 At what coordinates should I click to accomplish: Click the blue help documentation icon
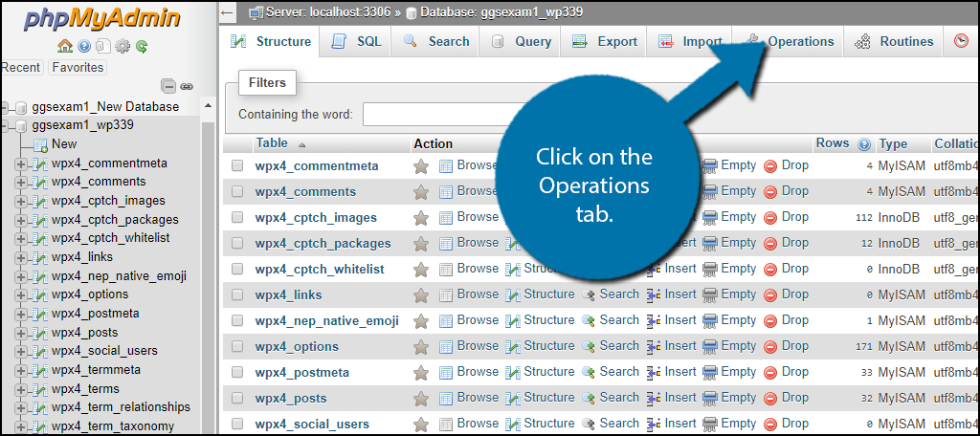84,46
